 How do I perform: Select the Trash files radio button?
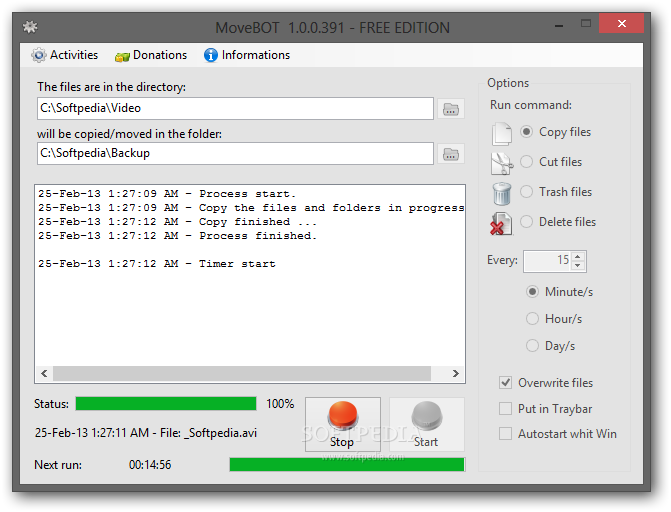pos(526,192)
